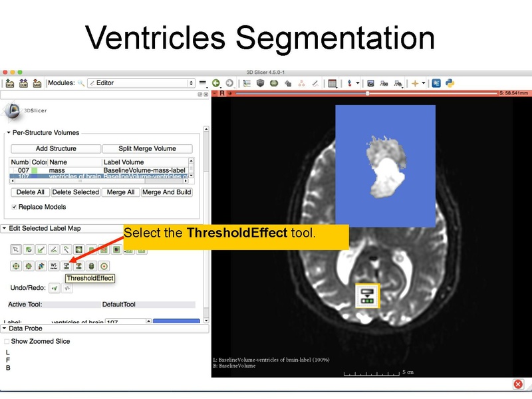532x399 pixels.
Task: Select the LevelTracingEffect tool
Action: coord(65,249)
